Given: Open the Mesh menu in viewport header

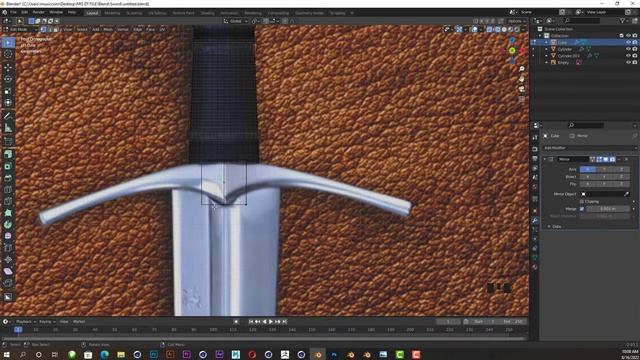Looking at the screenshot, I should [108, 29].
